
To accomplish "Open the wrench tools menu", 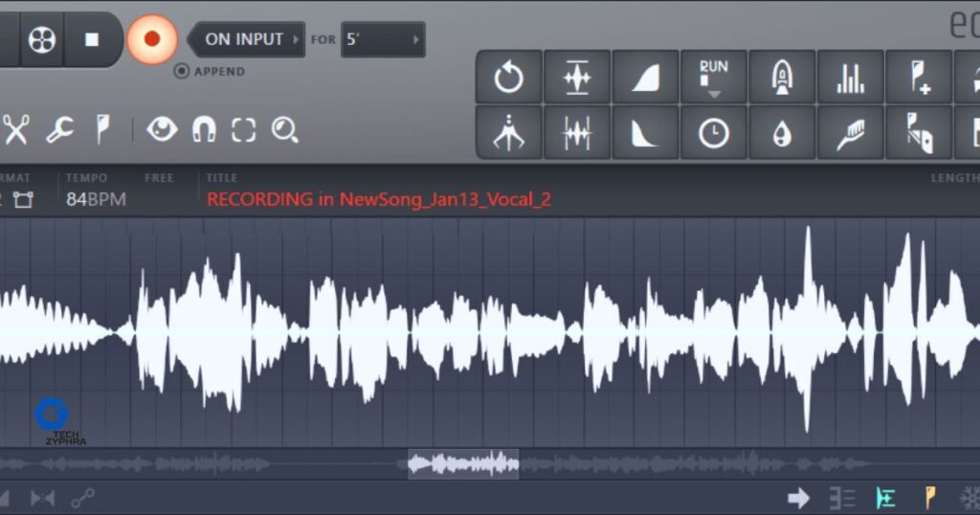I will pos(60,130).
